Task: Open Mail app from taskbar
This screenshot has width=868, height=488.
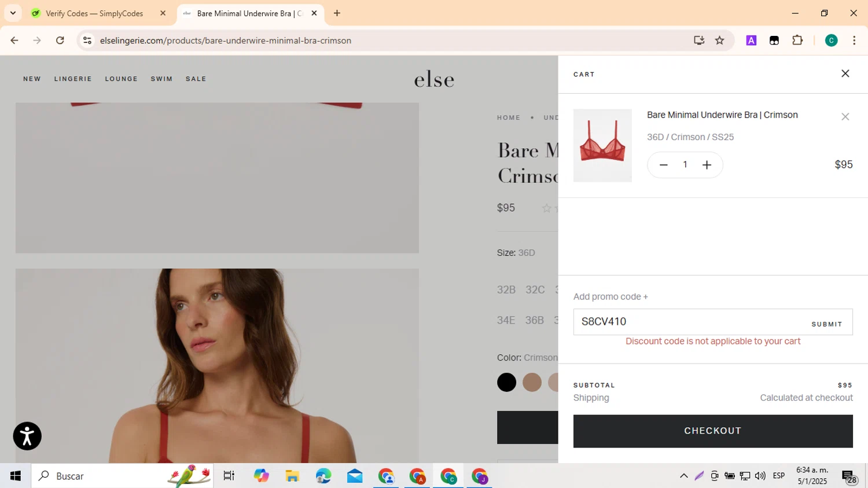Action: pos(355,476)
